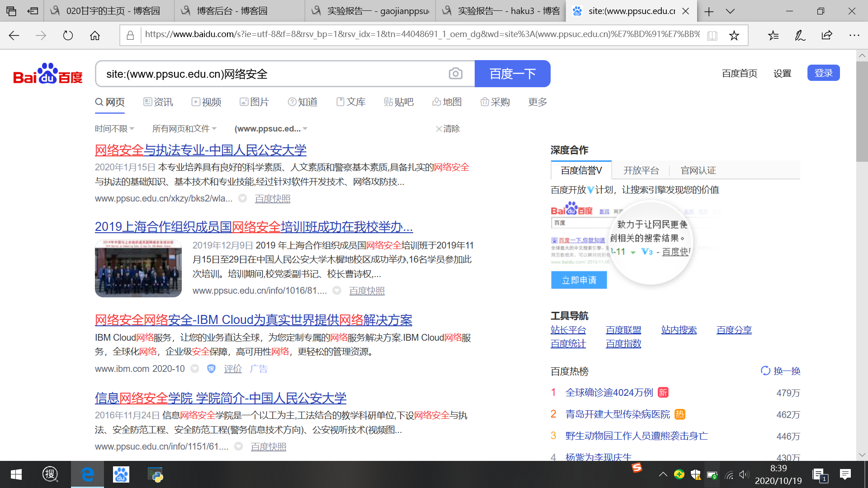Expand 所有网页和文件 file type filter
Viewport: 868px width, 488px height.
184,129
